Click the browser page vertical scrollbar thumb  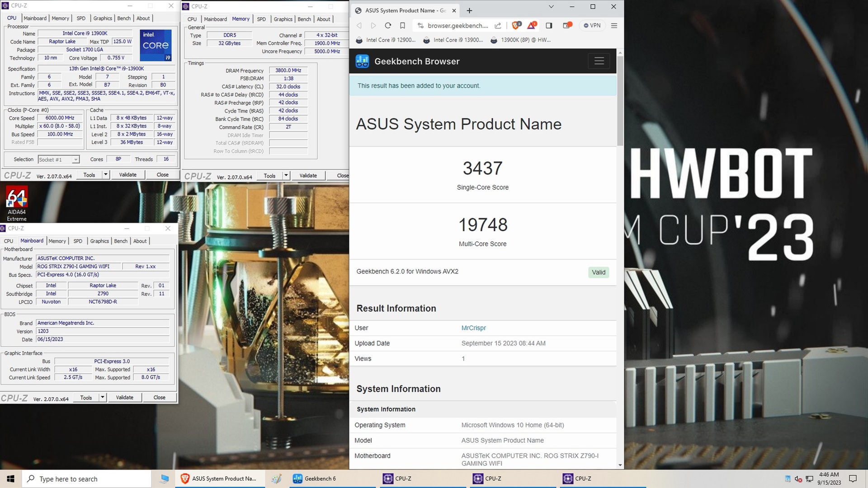point(620,100)
